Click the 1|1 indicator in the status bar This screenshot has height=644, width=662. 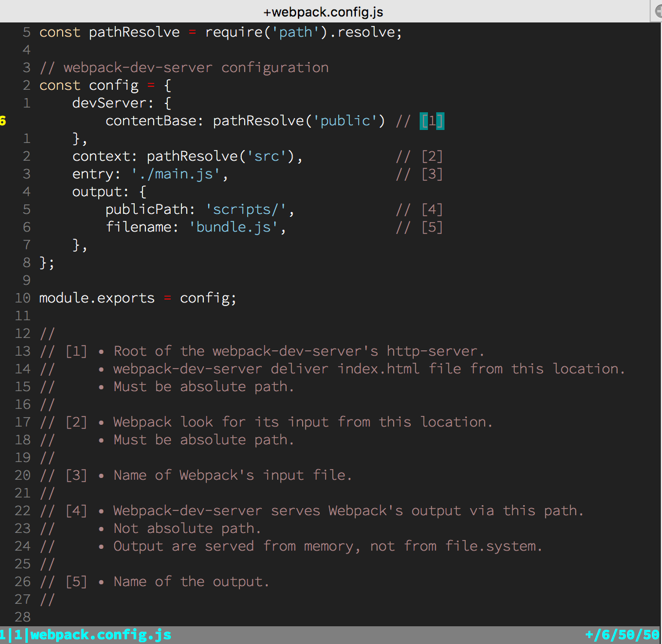tap(12, 634)
